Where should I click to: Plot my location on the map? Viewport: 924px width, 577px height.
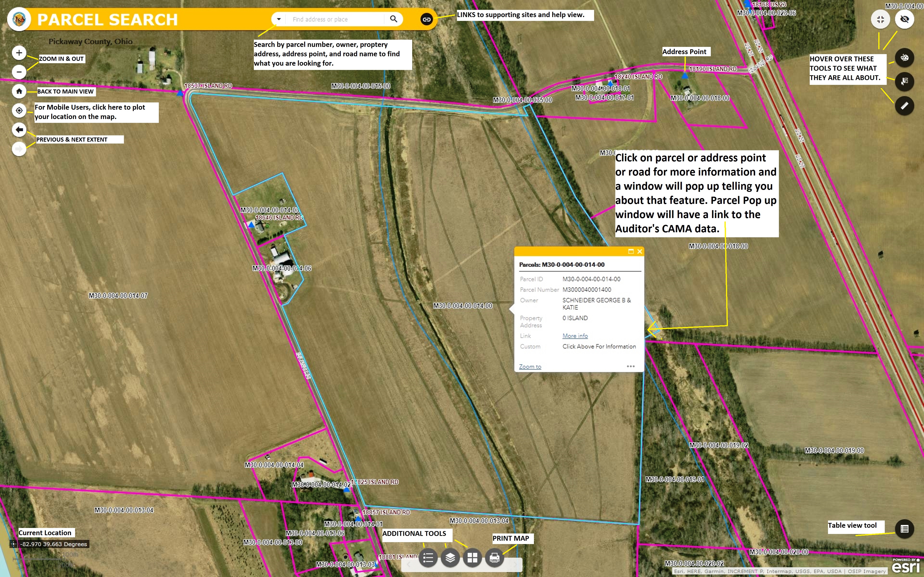(x=19, y=111)
